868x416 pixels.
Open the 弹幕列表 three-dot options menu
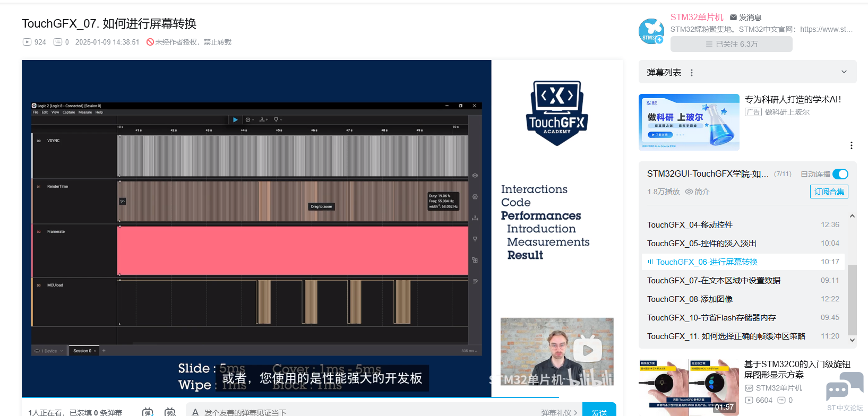691,73
